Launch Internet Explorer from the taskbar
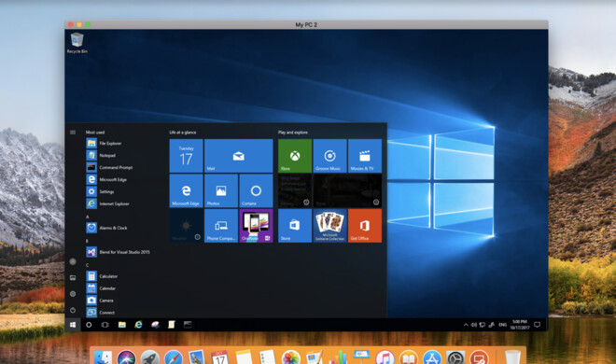The width and height of the screenshot is (616, 364). pos(138,325)
